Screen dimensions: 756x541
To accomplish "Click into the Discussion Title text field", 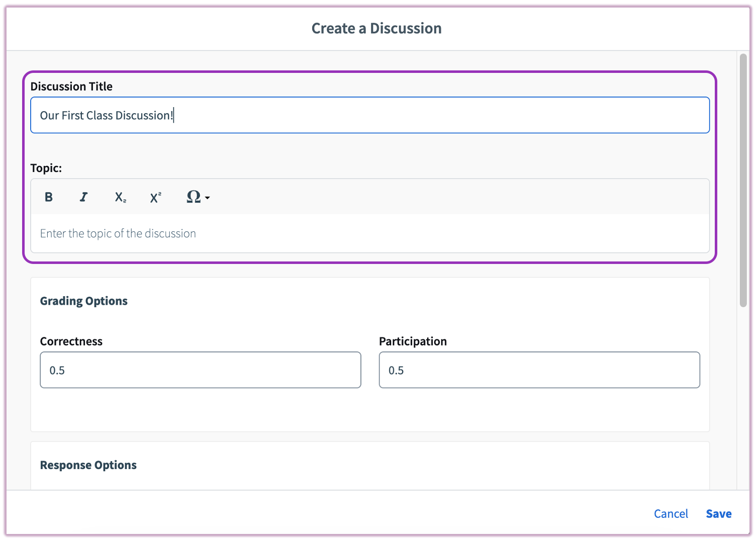I will coord(369,115).
